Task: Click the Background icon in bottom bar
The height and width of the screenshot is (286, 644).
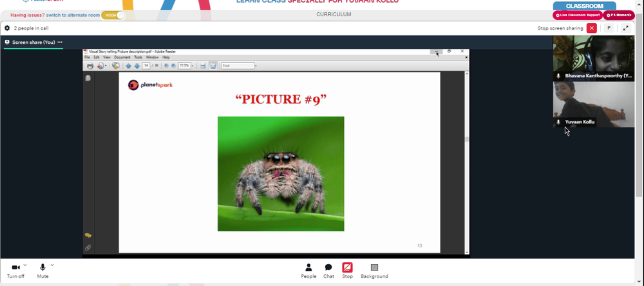Action: [374, 267]
